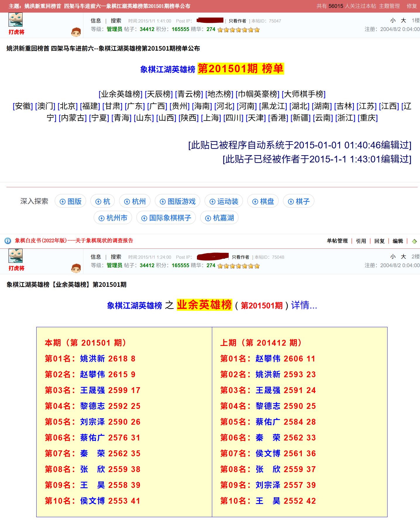Open the [业余英雄榜] link
This screenshot has width=420, height=523.
(x=121, y=94)
